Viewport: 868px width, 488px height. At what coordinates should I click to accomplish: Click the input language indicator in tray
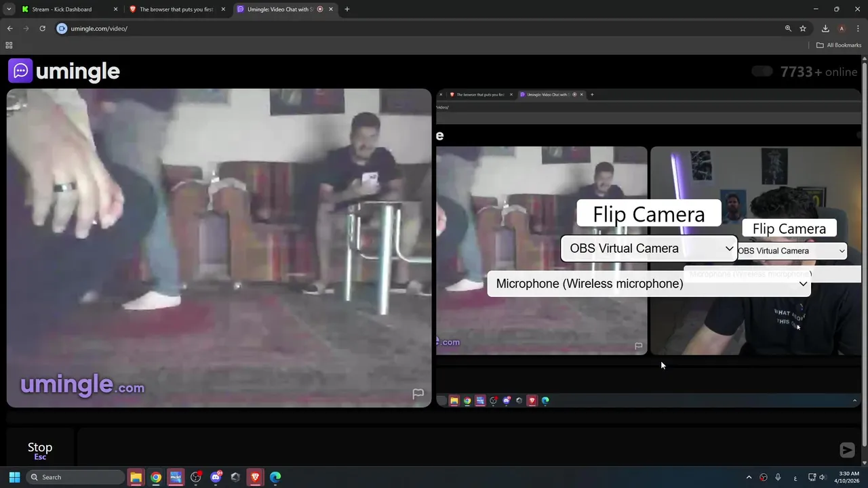pos(795,477)
